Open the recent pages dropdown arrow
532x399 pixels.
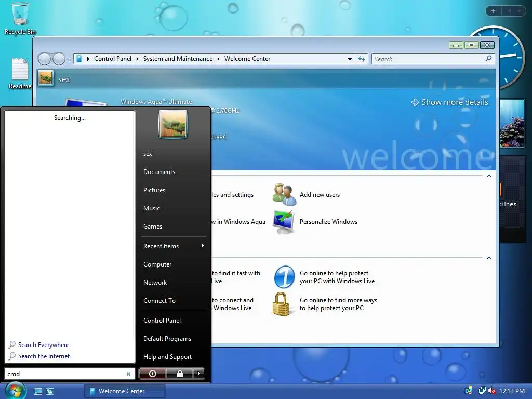click(69, 59)
